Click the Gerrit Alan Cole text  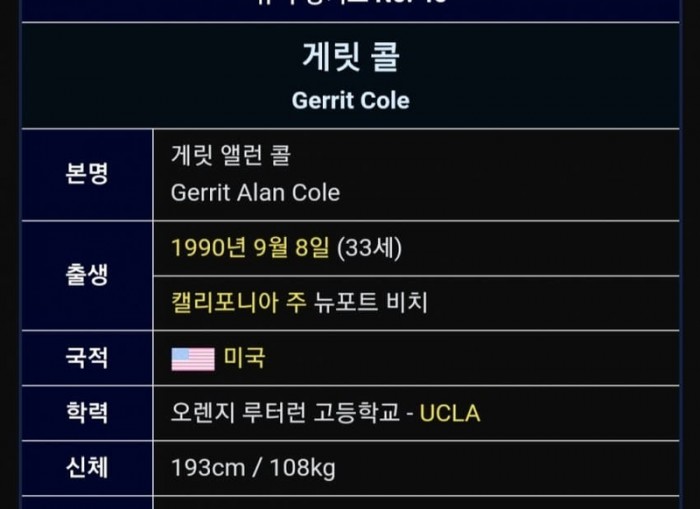(x=255, y=192)
